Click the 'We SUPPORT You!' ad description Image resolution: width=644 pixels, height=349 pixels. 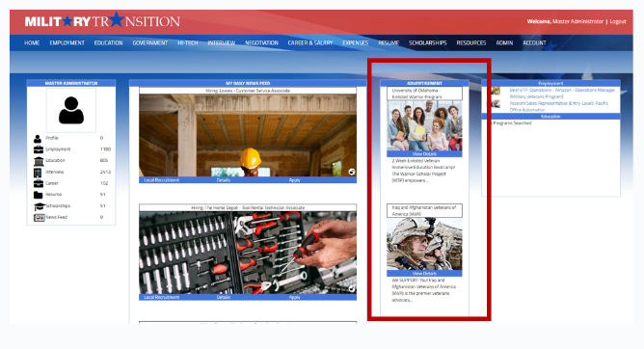click(423, 290)
